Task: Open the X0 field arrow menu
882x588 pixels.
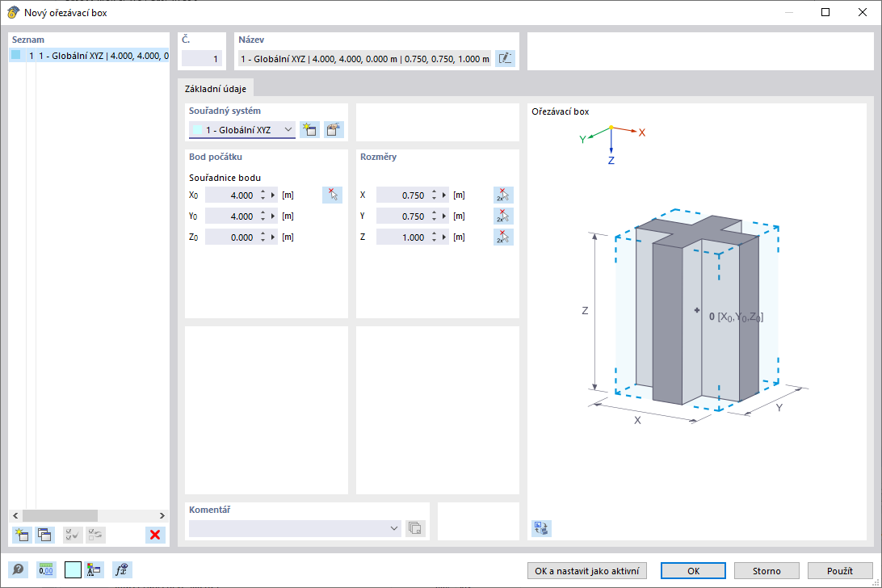Action: 273,195
